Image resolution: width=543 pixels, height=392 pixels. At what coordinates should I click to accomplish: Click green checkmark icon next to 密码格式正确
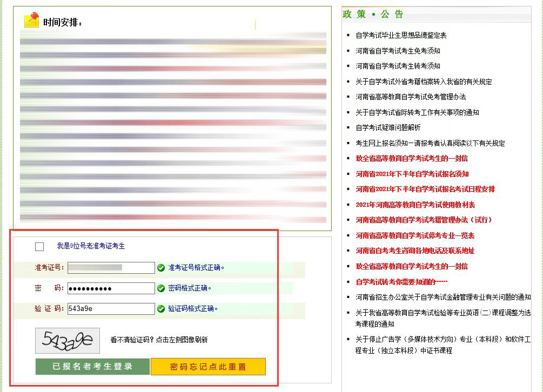[161, 288]
